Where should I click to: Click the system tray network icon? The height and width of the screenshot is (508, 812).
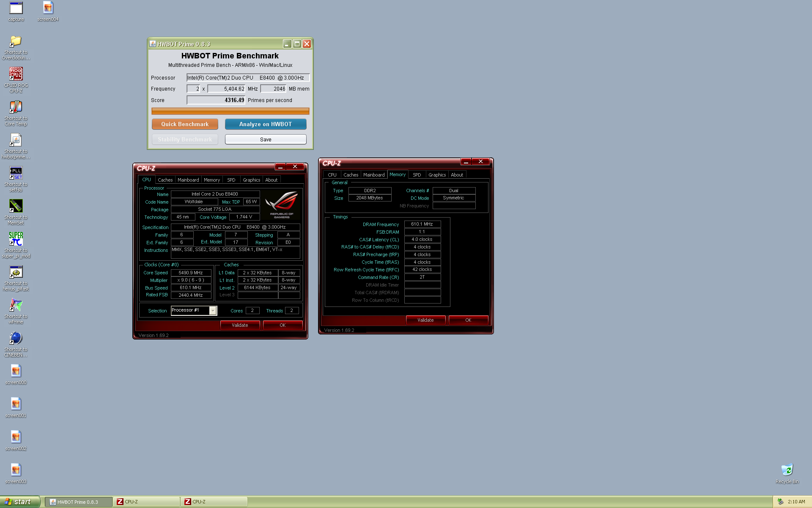[780, 502]
